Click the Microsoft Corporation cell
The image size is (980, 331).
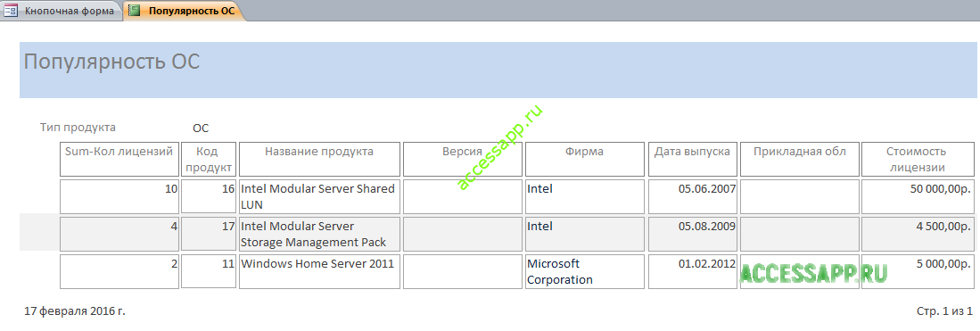(x=584, y=271)
